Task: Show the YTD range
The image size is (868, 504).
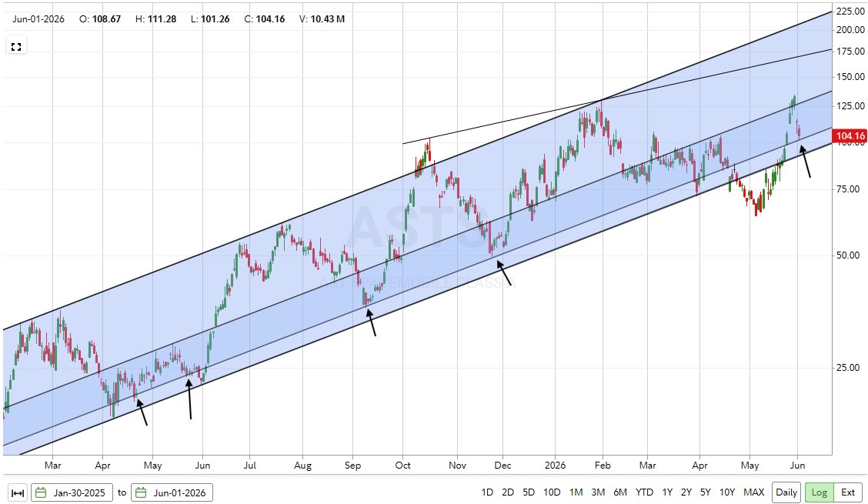Action: pos(644,492)
